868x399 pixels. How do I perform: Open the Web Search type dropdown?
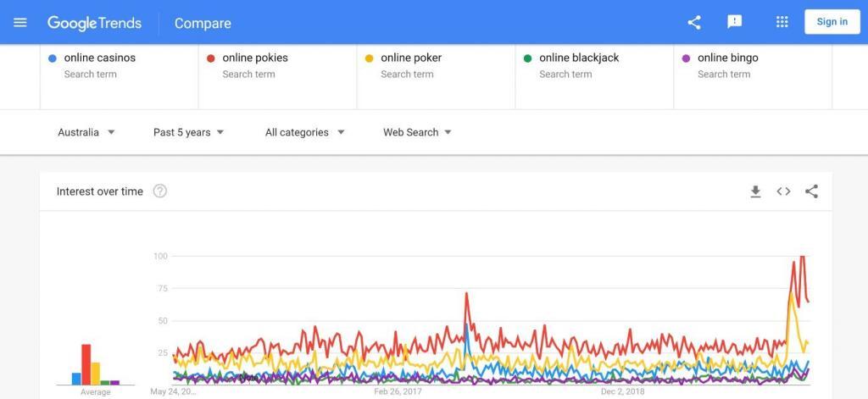coord(417,132)
